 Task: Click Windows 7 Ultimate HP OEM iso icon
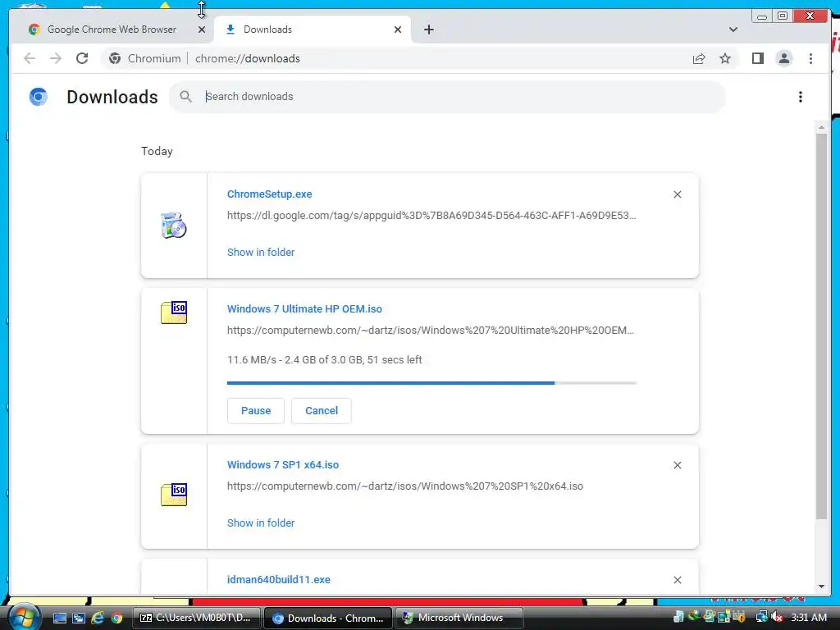point(174,313)
